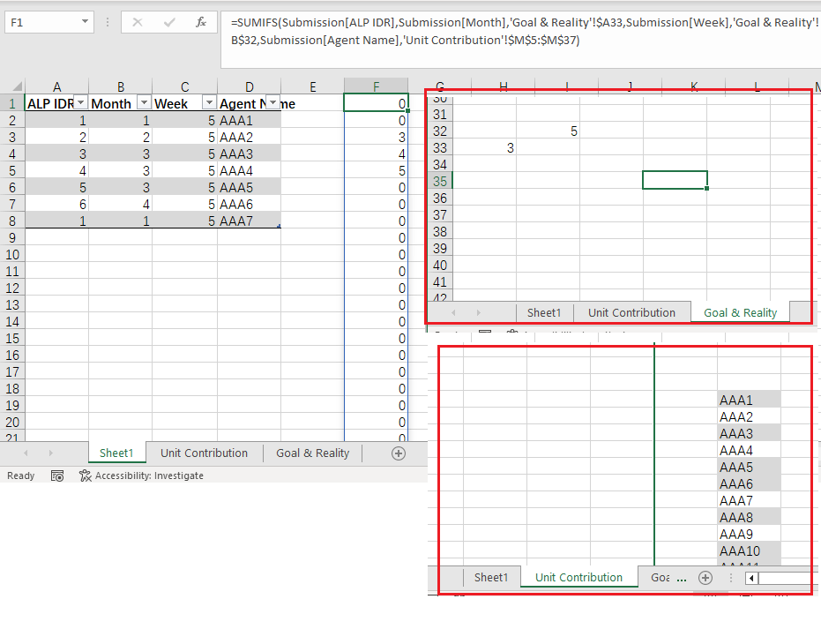Click cell with value 5 in row 32
This screenshot has width=821, height=644.
pyautogui.click(x=548, y=131)
